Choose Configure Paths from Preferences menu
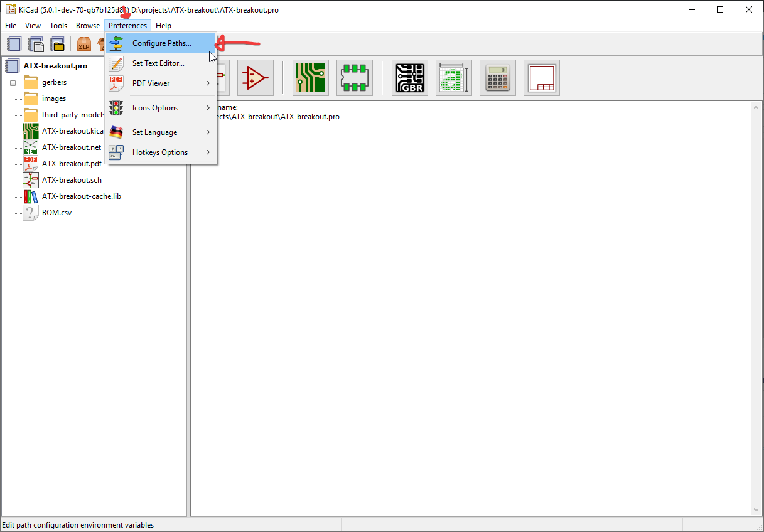This screenshot has width=764, height=532. pyautogui.click(x=161, y=43)
